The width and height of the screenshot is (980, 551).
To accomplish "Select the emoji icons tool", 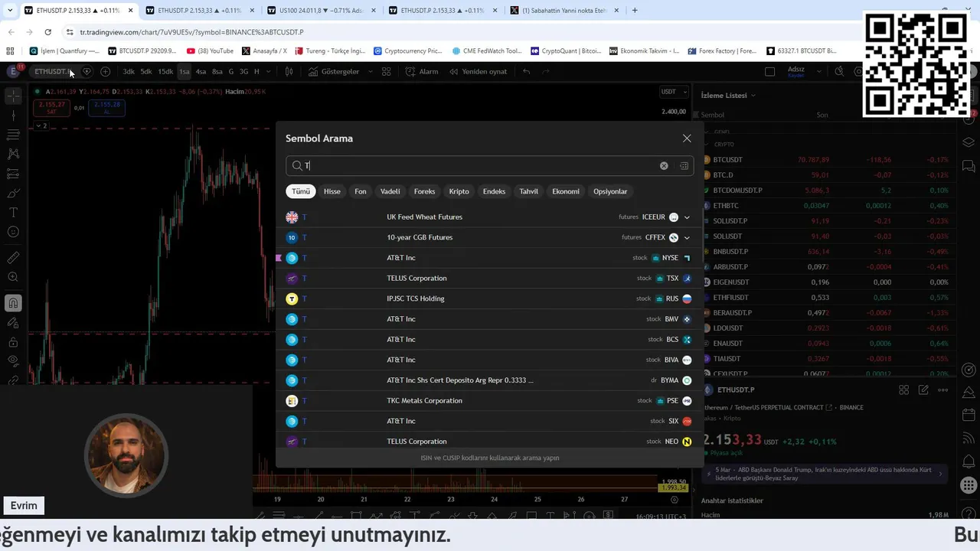I will click(13, 232).
